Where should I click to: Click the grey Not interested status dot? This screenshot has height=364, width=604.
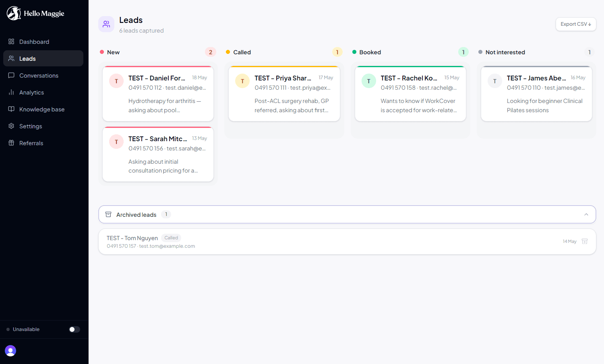[x=480, y=52]
